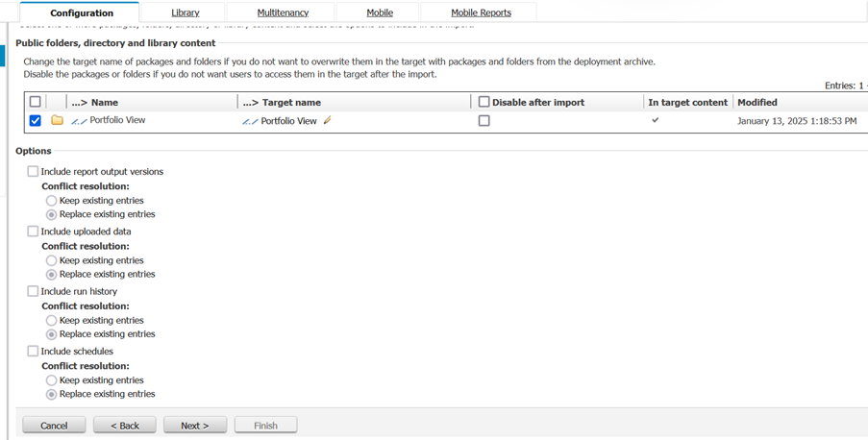Viewport: 868px width, 440px height.
Task: Click the pencil edit icon beside target name
Action: pyautogui.click(x=328, y=121)
